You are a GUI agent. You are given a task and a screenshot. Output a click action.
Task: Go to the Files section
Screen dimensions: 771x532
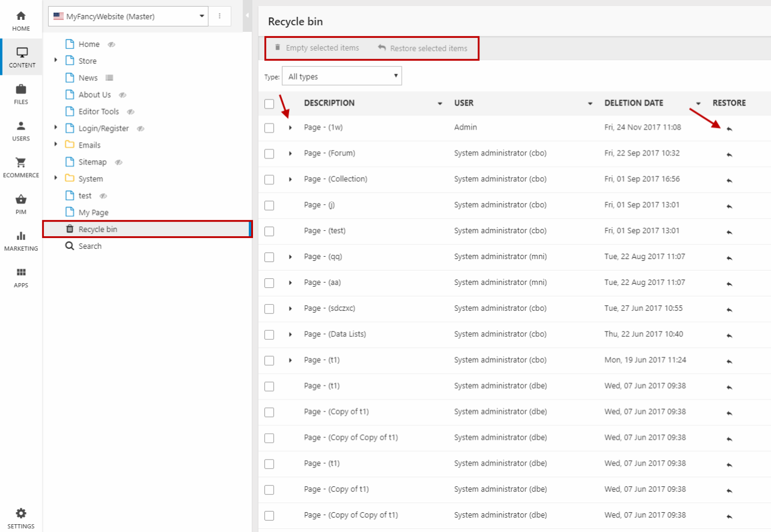tap(21, 94)
